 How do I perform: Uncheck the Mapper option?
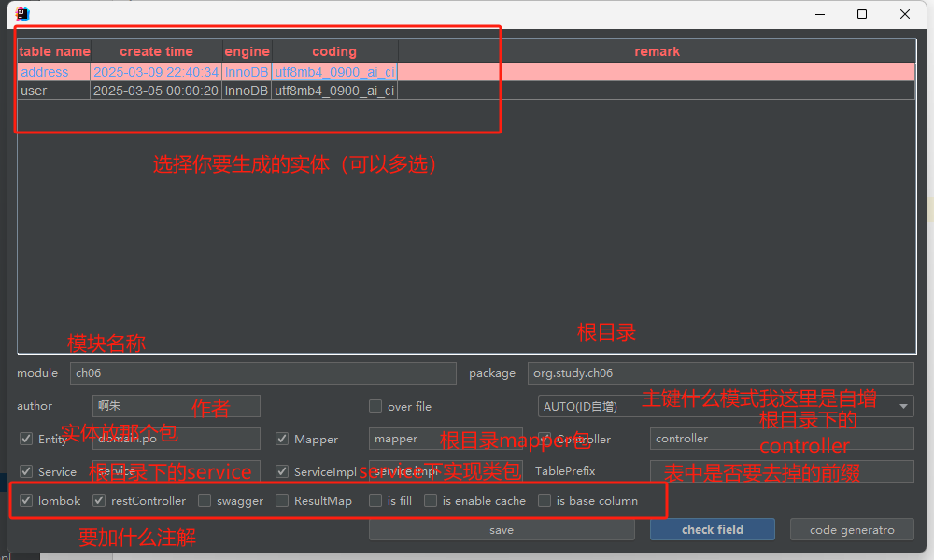[x=281, y=439]
